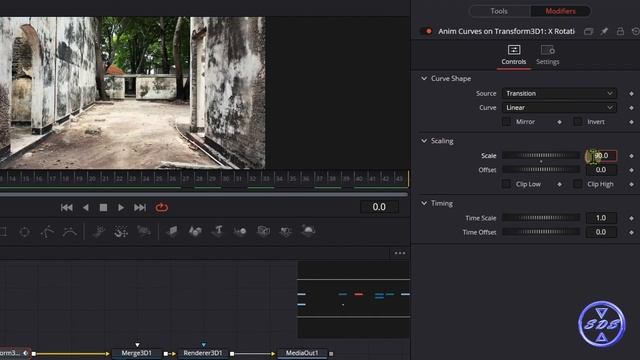Viewport: 640px width, 360px height.
Task: Lock the Anim Curves modifier controls
Action: (620, 31)
